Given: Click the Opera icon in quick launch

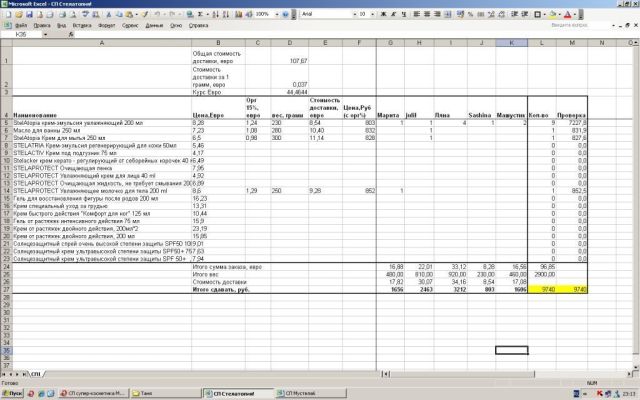Looking at the screenshot, I should coord(31,393).
